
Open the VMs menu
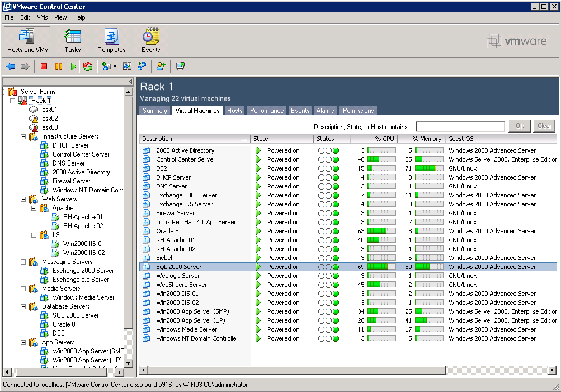(x=42, y=17)
